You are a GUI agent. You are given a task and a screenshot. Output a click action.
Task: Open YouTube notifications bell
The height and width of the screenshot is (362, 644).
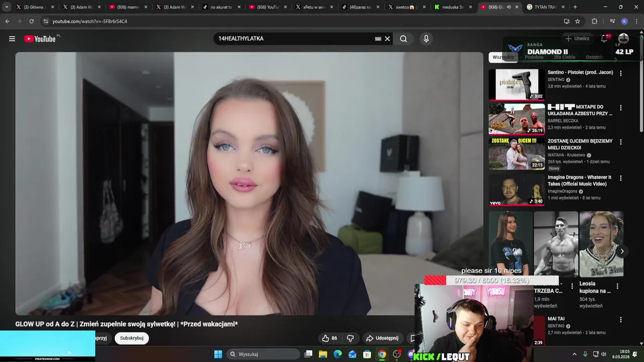click(605, 39)
